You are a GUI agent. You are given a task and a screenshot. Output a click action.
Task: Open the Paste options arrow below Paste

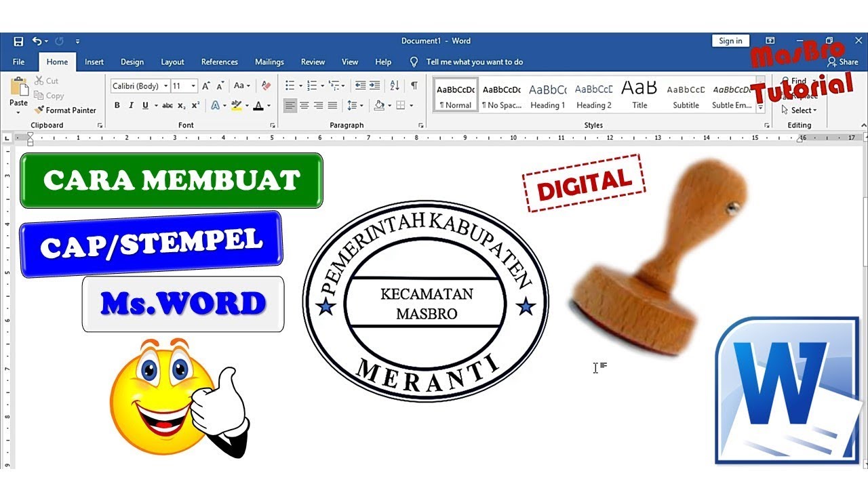point(18,111)
